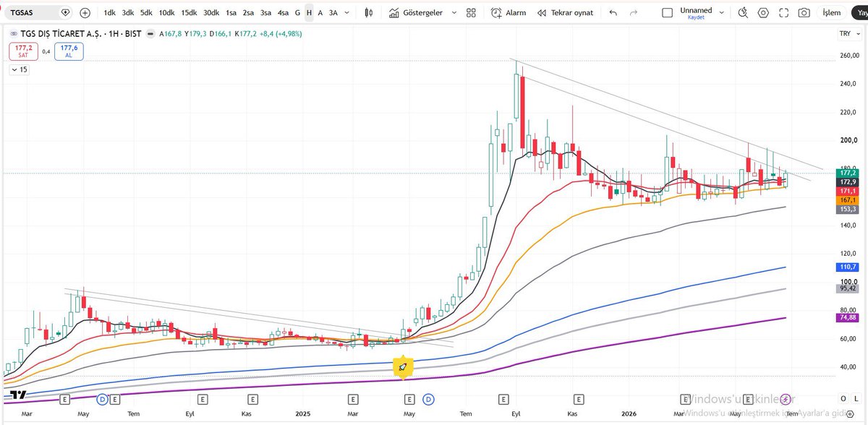
Task: Click the symbol status icon before TGS title
Action: pyautogui.click(x=13, y=34)
